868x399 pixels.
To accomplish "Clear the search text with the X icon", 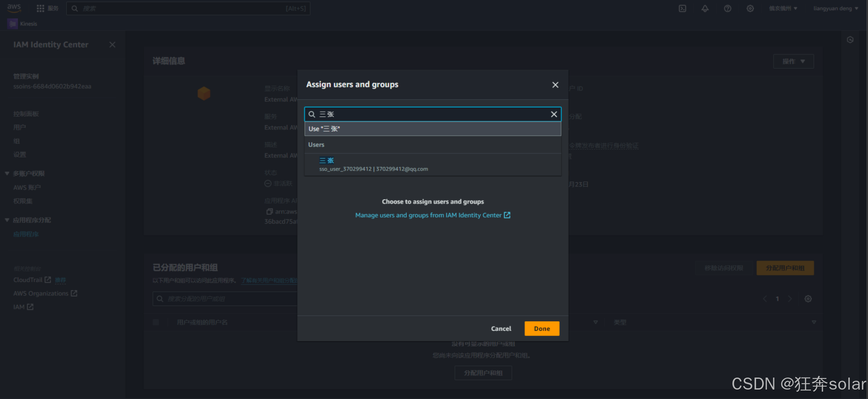I will (x=554, y=114).
